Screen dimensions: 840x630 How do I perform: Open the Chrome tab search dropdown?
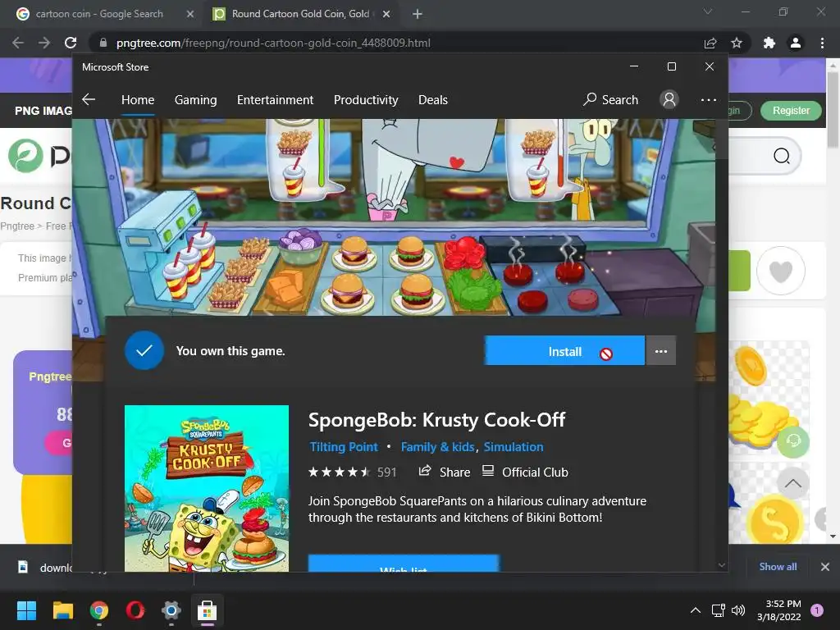coord(708,11)
